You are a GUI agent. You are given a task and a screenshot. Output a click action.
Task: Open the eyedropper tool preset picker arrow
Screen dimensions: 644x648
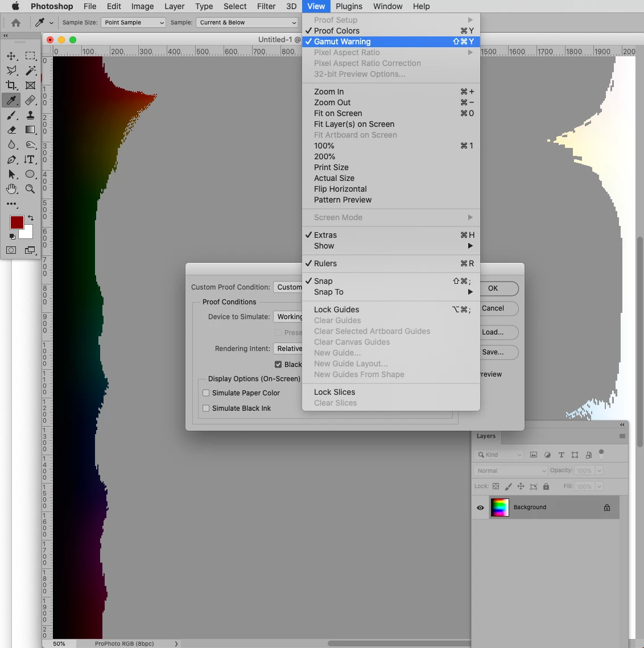point(51,23)
